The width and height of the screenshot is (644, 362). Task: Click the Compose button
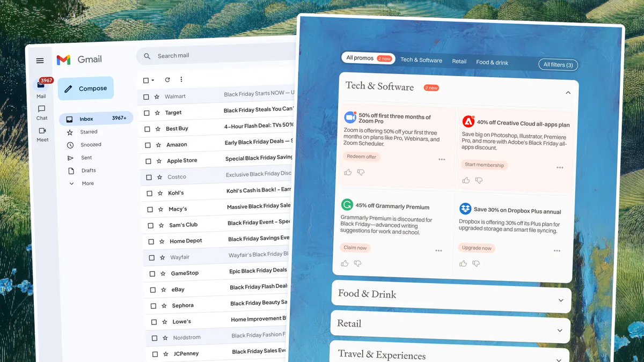[86, 88]
